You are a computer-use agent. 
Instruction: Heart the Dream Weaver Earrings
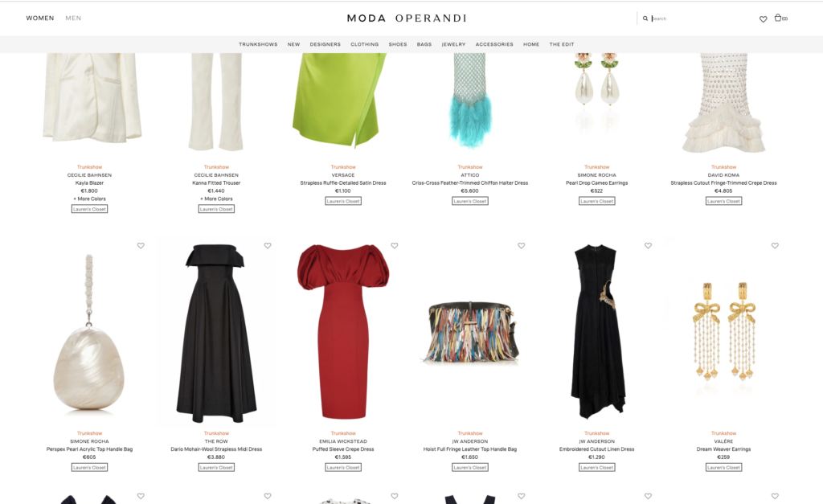[776, 245]
